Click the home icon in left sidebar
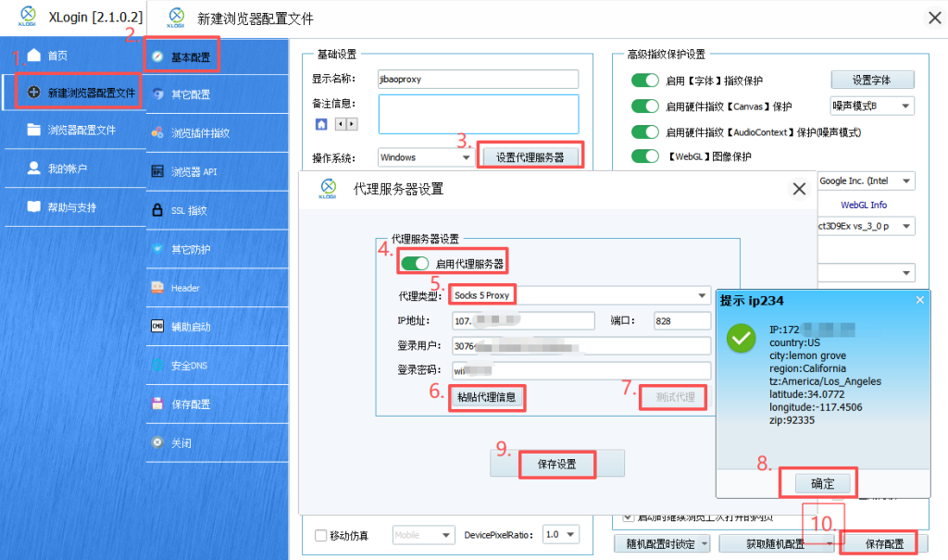Viewport: 948px width, 560px height. point(34,55)
